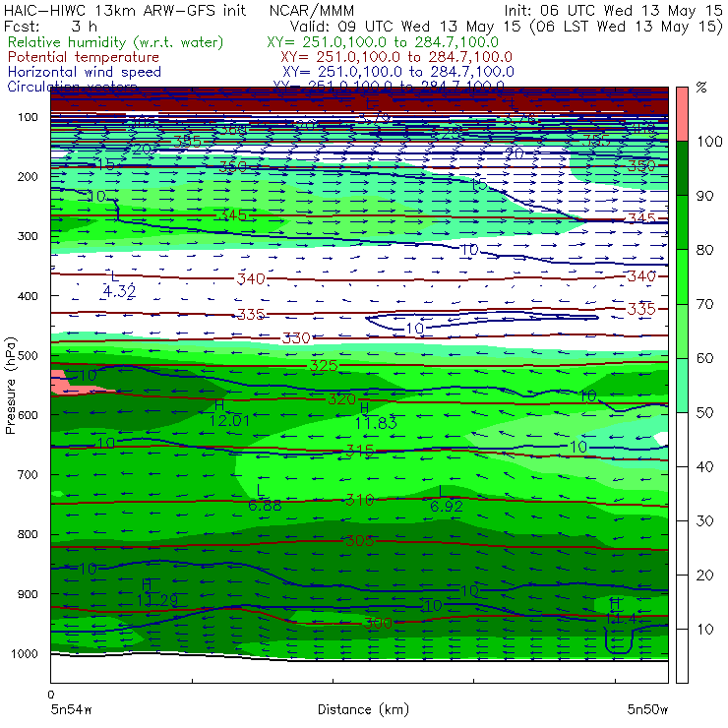Click the red "310" contour label
Viewport: 728px width, 728px height.
point(360,500)
